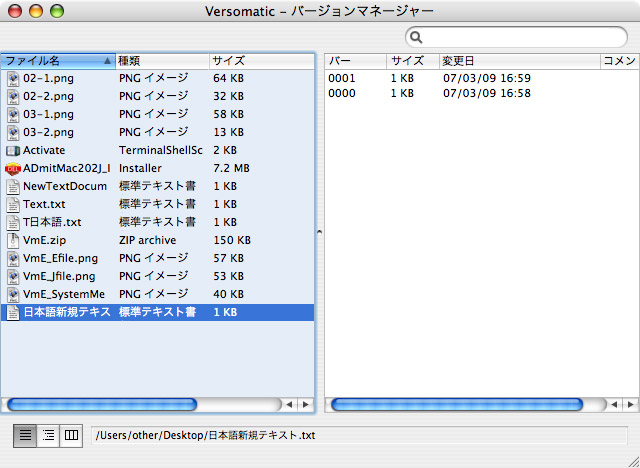Select version 0001 row
The height and width of the screenshot is (468, 640).
pyautogui.click(x=482, y=78)
